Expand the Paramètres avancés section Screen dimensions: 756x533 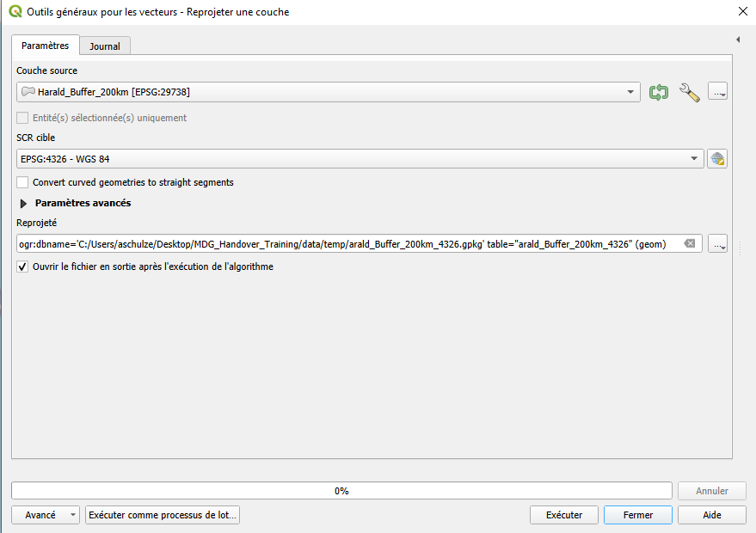click(24, 204)
